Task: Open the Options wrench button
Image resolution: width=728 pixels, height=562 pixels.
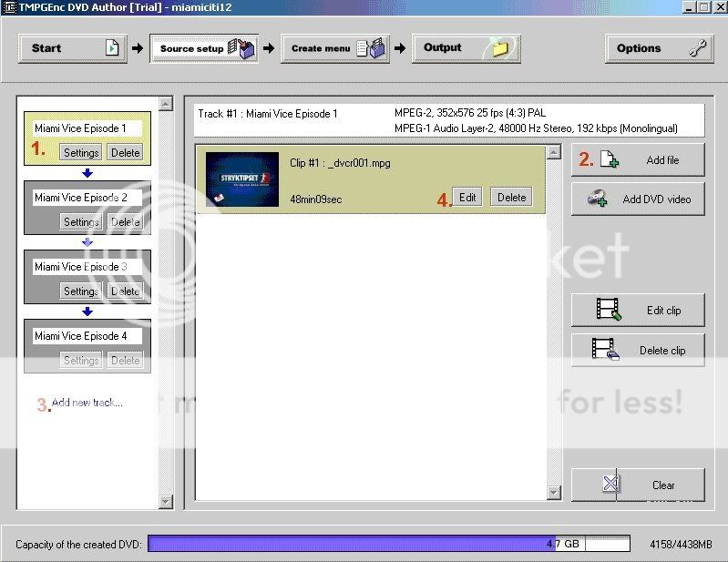Action: [659, 48]
